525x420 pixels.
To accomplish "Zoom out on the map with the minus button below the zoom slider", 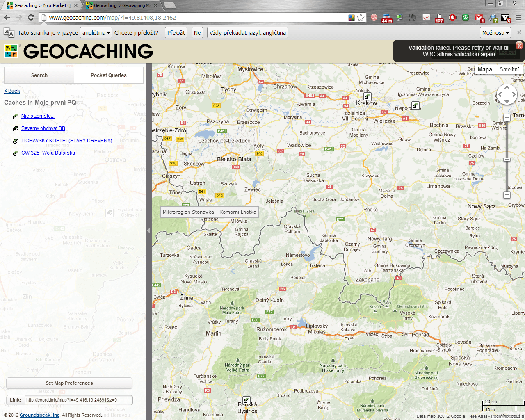I will 507,195.
